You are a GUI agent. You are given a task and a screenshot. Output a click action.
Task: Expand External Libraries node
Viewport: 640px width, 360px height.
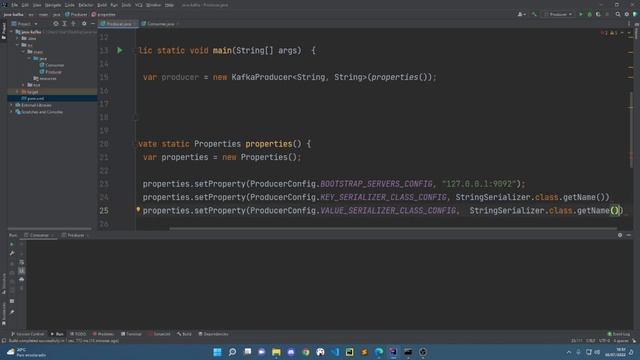[11, 105]
